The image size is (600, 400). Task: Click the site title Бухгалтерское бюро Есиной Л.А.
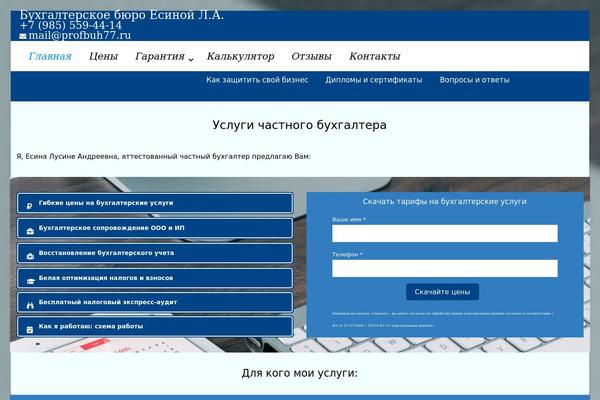point(122,15)
